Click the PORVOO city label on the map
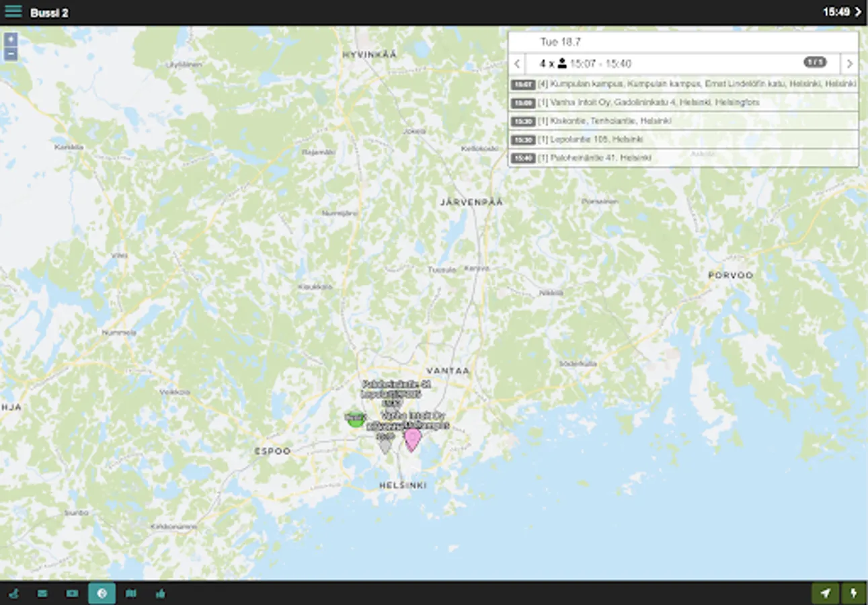 (730, 275)
